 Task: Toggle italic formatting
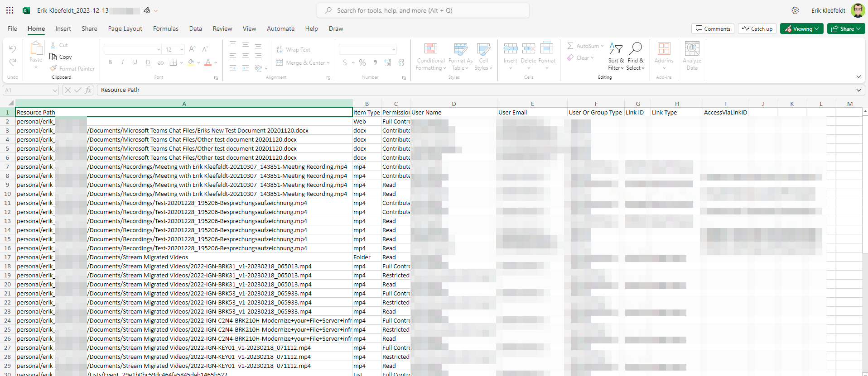click(122, 62)
